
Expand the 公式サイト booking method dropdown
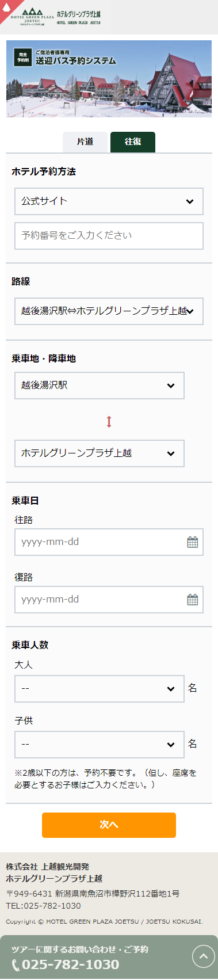(x=109, y=201)
